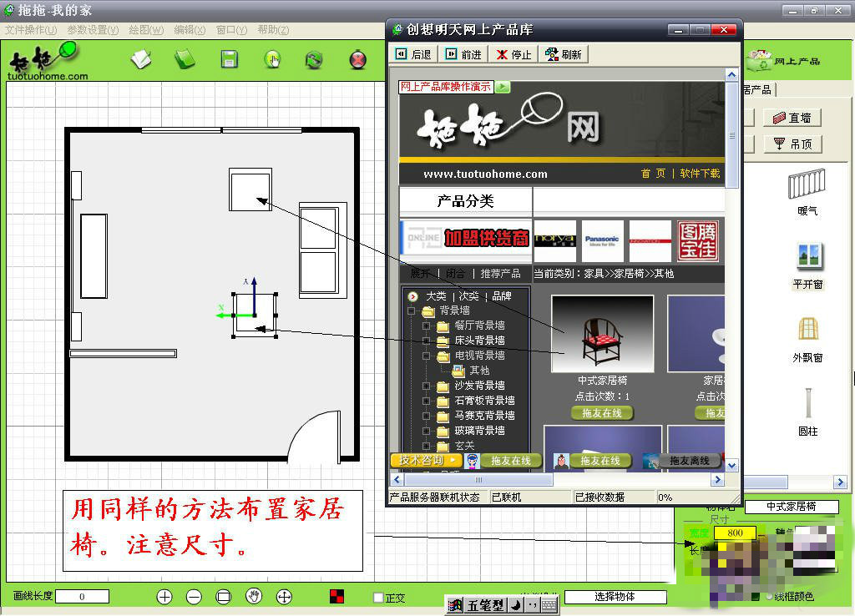Click the browser horizontal scrollbar right arrow
The height and width of the screenshot is (616, 855).
(x=717, y=480)
